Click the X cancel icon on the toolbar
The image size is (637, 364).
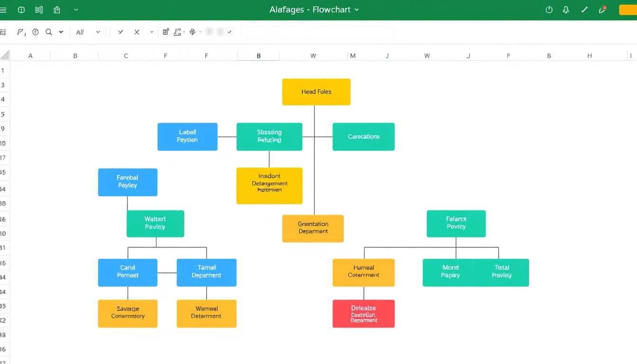tap(137, 32)
